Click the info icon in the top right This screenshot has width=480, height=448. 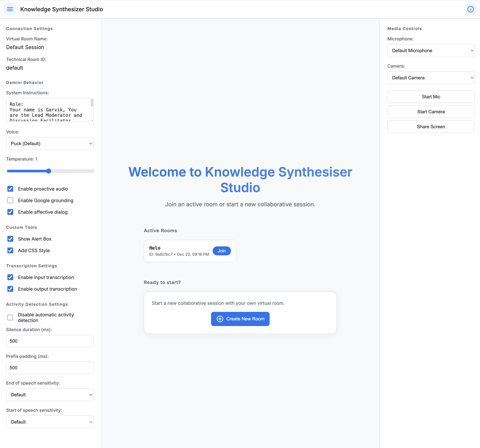click(470, 9)
